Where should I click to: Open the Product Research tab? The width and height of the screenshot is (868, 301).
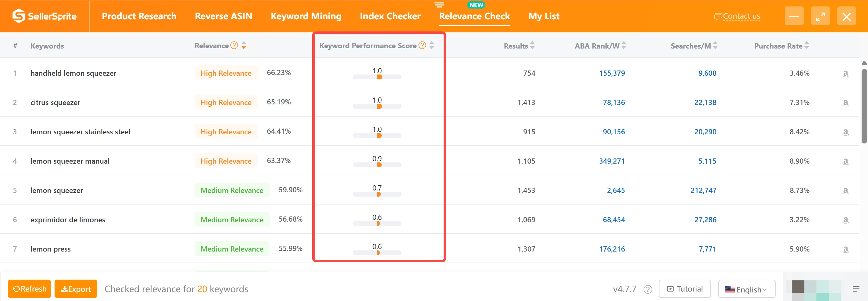[x=139, y=16]
